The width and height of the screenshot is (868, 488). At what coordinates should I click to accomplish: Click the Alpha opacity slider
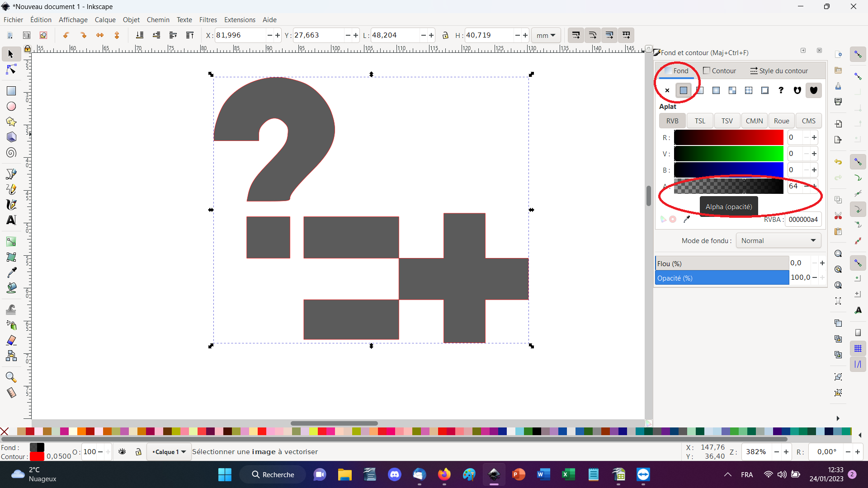point(728,186)
